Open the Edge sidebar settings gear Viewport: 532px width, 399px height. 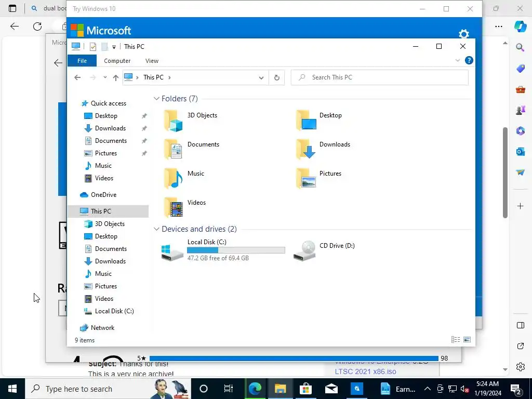pyautogui.click(x=520, y=367)
